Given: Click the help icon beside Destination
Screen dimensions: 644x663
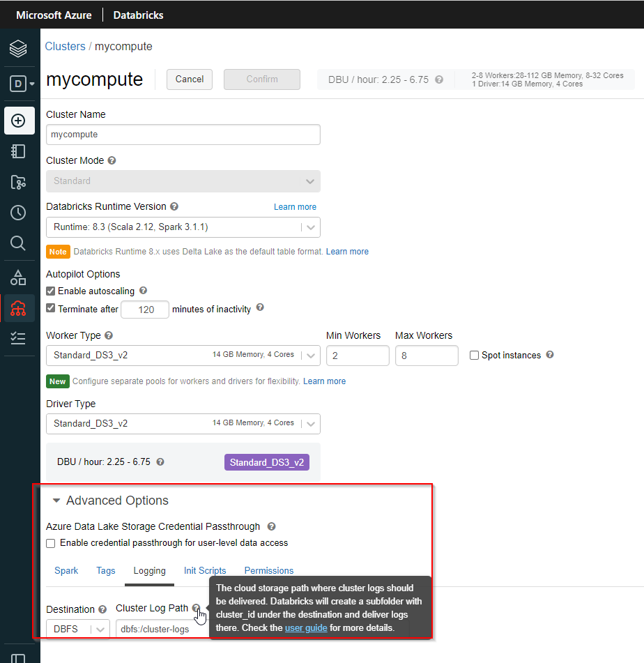Looking at the screenshot, I should coord(102,609).
